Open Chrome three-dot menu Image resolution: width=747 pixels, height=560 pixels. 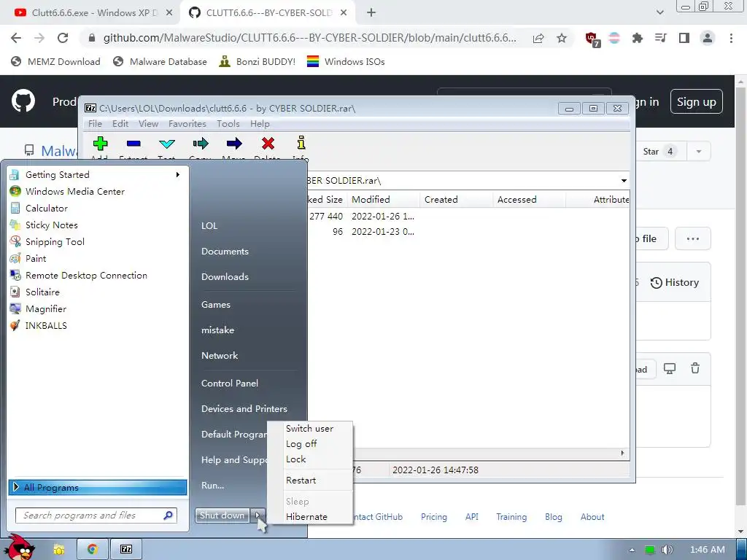731,38
